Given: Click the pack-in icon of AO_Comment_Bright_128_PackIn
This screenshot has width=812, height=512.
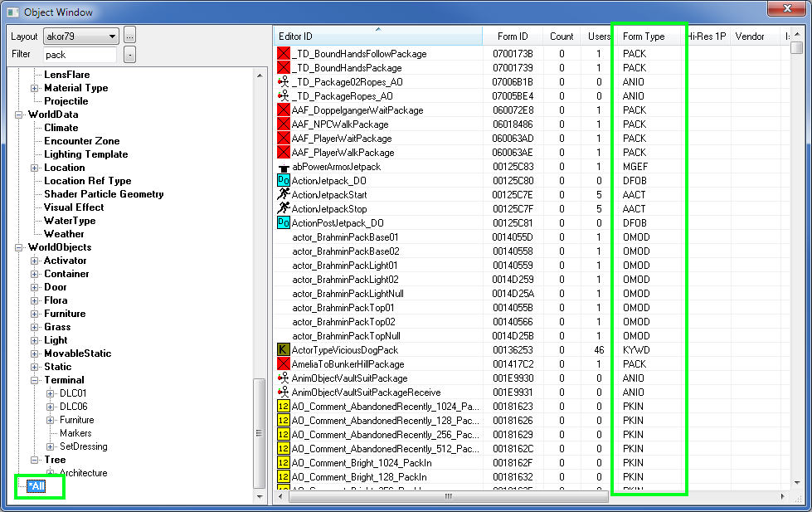Looking at the screenshot, I should pyautogui.click(x=284, y=477).
